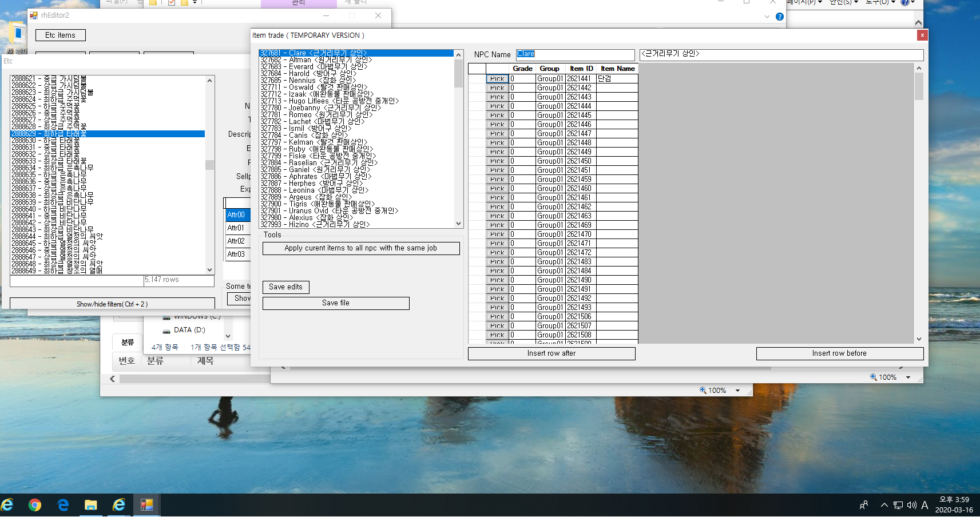Click the volume icon in system tray
This screenshot has width=980, height=517.
tap(912, 505)
